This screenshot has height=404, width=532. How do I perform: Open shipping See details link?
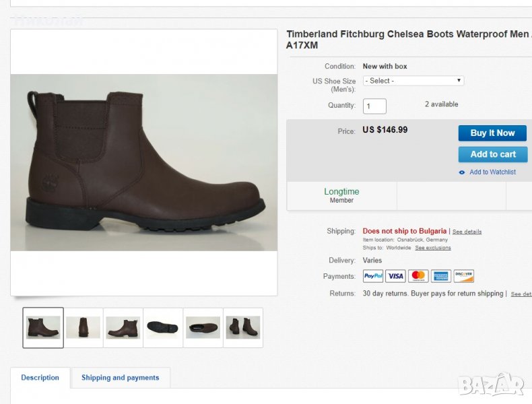[467, 232]
